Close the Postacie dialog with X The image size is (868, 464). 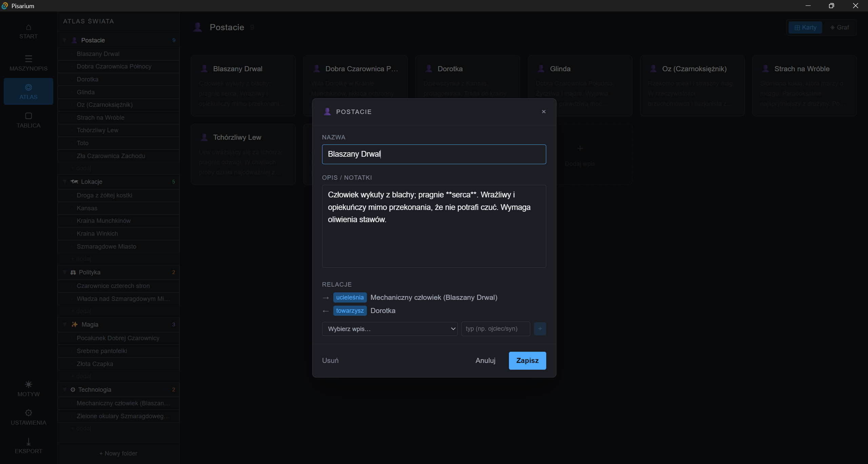pos(544,112)
